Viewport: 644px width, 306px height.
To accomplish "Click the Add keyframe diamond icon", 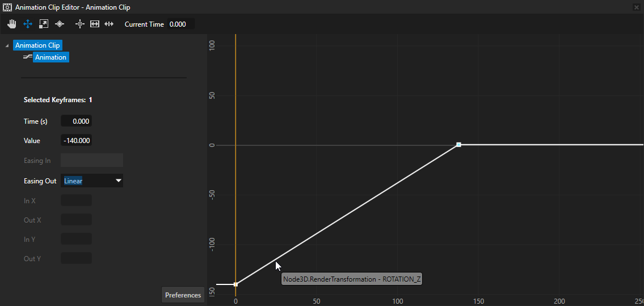I will (x=59, y=24).
